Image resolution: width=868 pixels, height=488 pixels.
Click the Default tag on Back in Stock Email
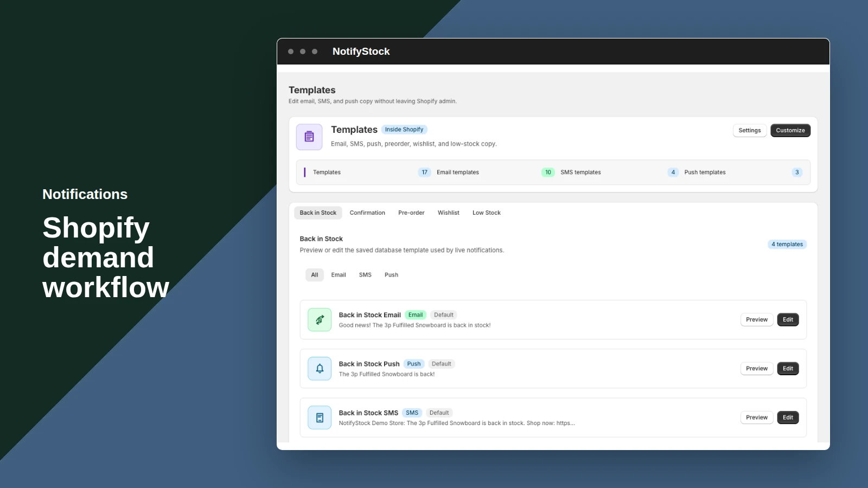pos(444,315)
